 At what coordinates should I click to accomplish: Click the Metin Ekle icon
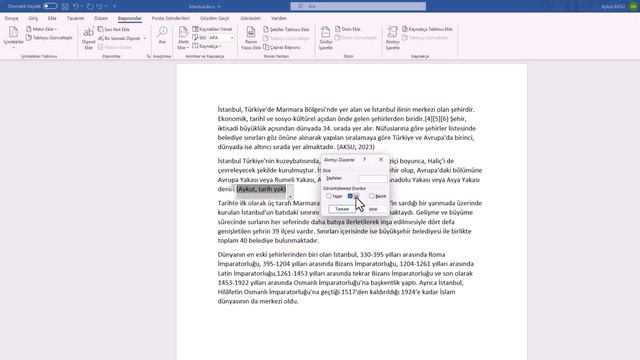click(29, 29)
